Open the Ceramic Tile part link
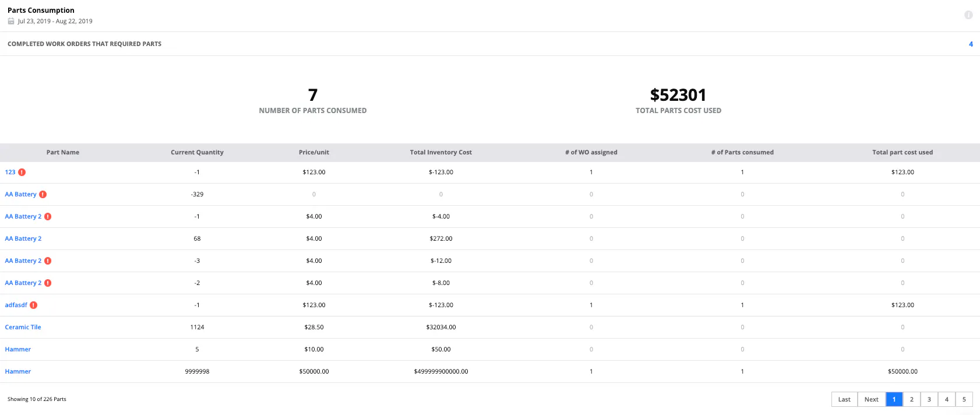 pyautogui.click(x=23, y=327)
